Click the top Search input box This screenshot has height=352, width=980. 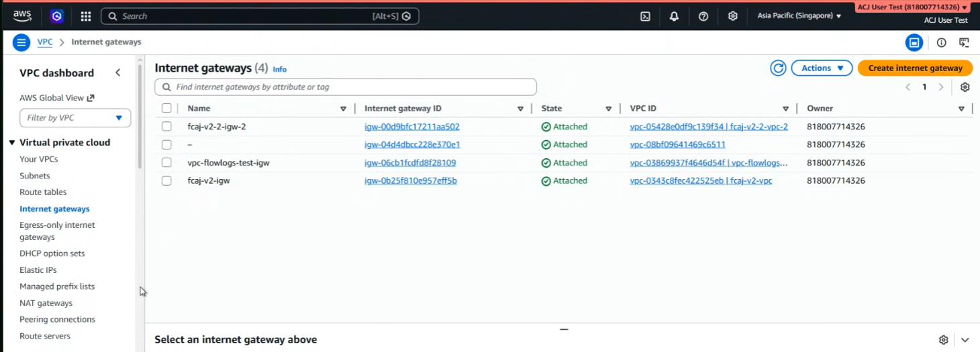[x=260, y=16]
